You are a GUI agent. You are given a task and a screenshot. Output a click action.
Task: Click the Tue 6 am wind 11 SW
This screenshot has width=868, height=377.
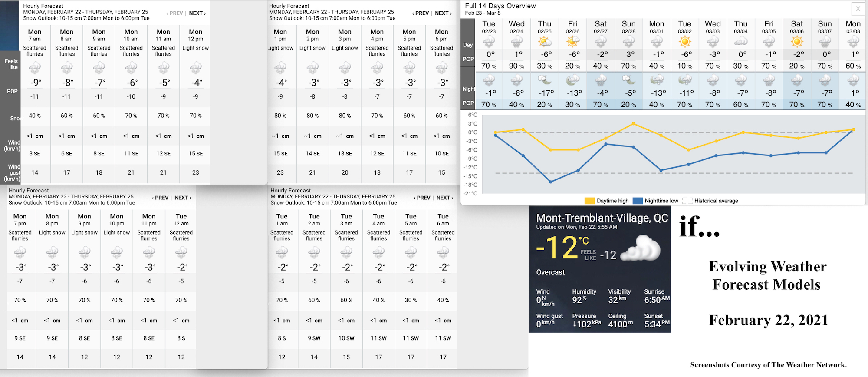tap(443, 338)
